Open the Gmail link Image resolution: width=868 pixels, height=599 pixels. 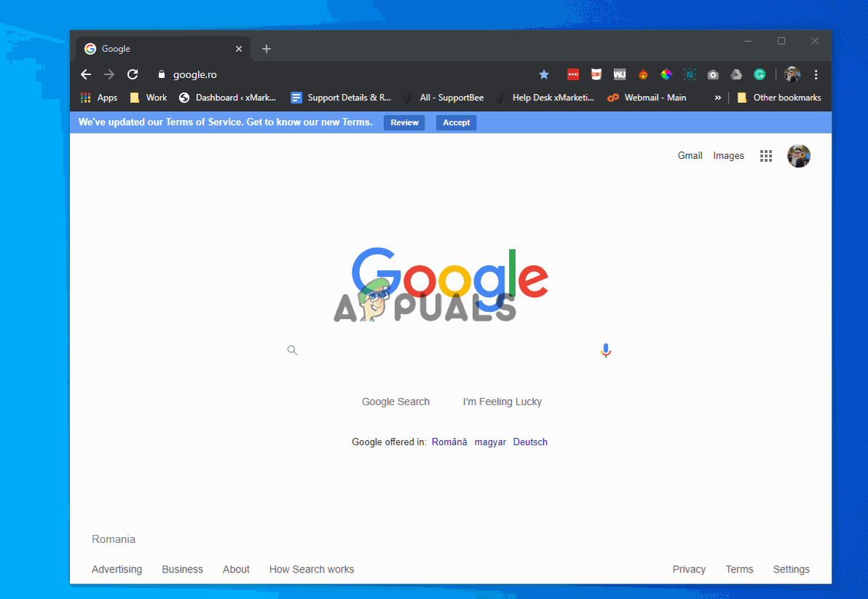pos(690,156)
